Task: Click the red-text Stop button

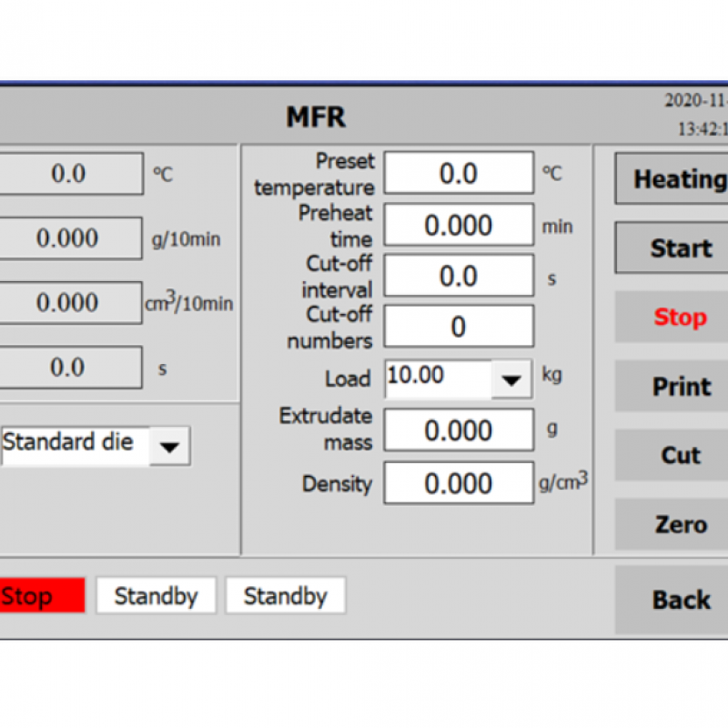Action: click(x=679, y=318)
